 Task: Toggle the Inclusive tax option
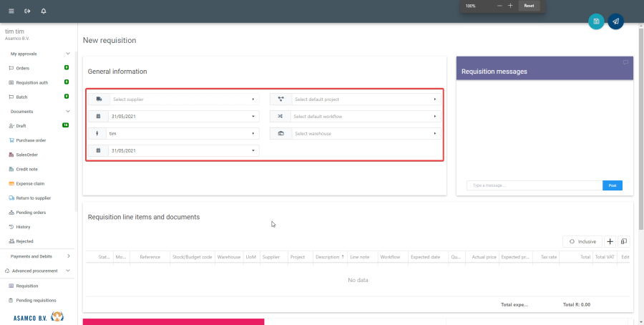point(582,242)
